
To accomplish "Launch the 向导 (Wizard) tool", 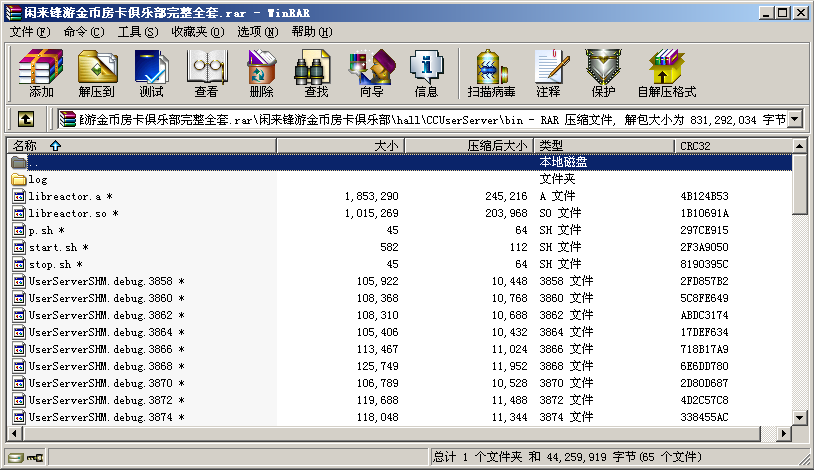I will (371, 74).
